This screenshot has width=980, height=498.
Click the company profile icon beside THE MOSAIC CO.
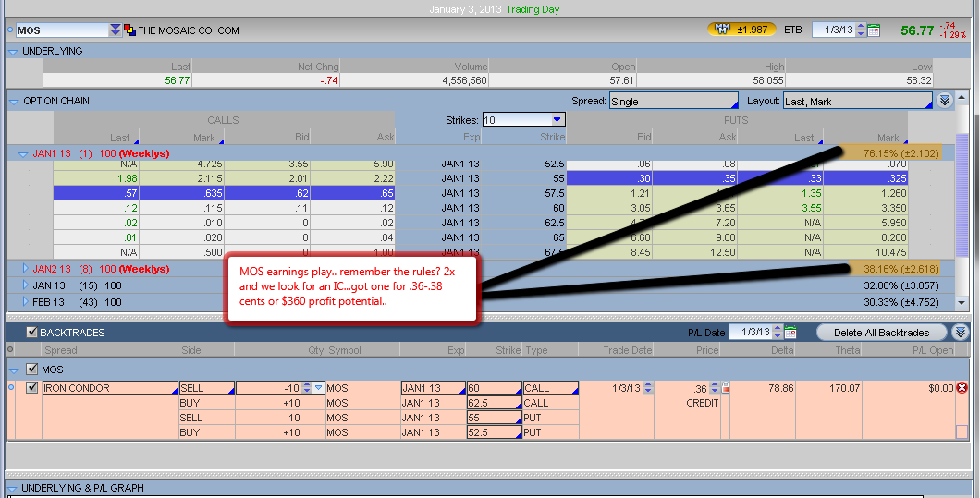coord(129,30)
